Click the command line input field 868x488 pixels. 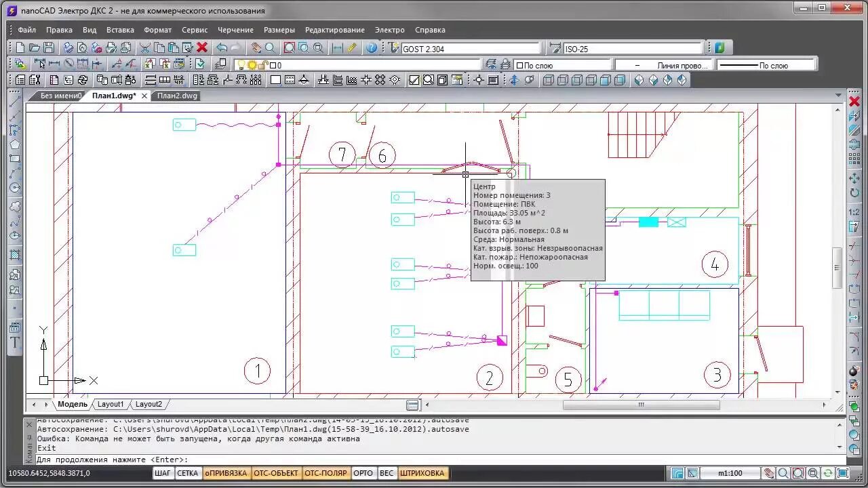pyautogui.click(x=434, y=460)
